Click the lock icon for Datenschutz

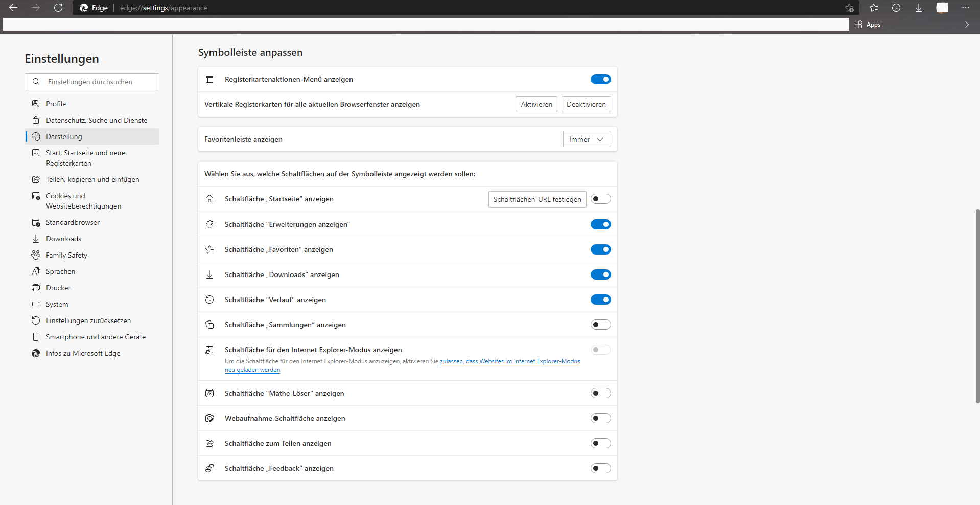pyautogui.click(x=36, y=120)
